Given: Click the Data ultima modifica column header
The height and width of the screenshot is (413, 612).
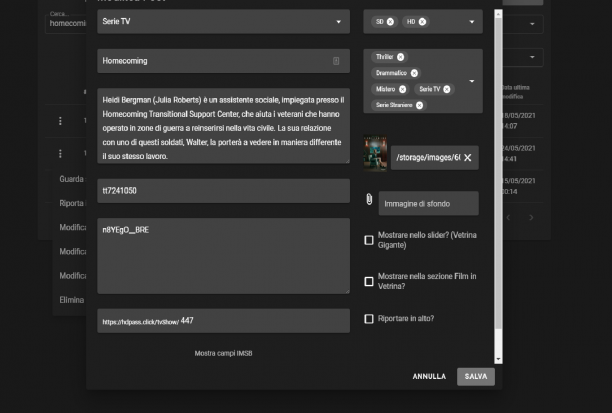Looking at the screenshot, I should pyautogui.click(x=516, y=92).
